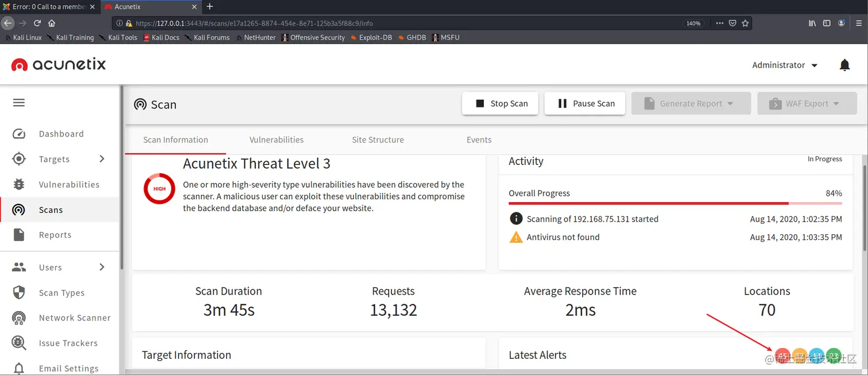Click the 140% zoom level indicator
This screenshot has height=376, width=868.
click(693, 24)
